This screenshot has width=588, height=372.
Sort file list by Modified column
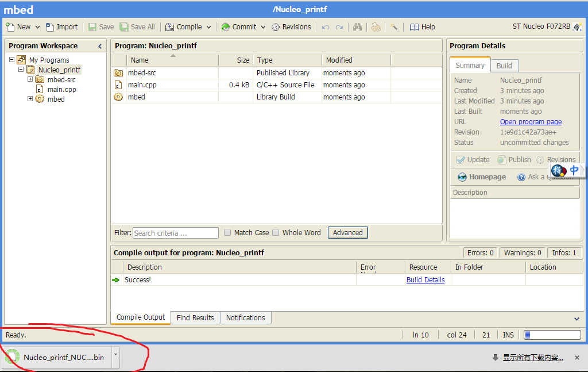pos(356,60)
